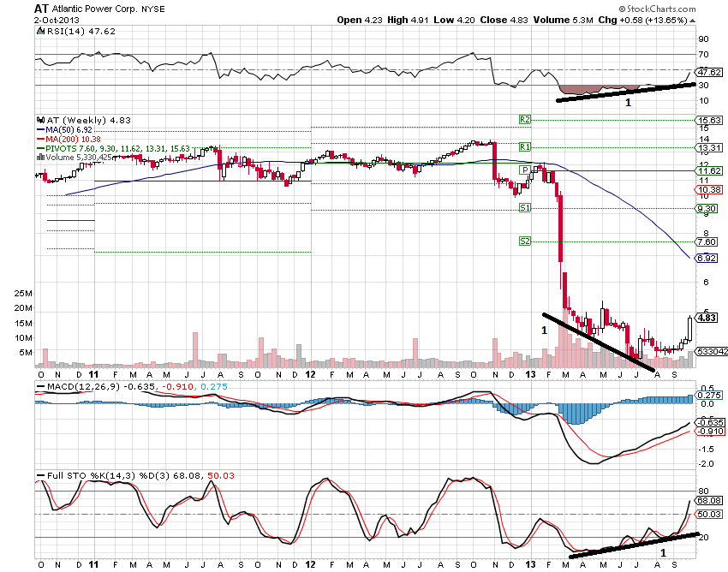Screen dimensions: 728x572
Task: Click the Open 4.23 quote value
Action: coord(361,20)
